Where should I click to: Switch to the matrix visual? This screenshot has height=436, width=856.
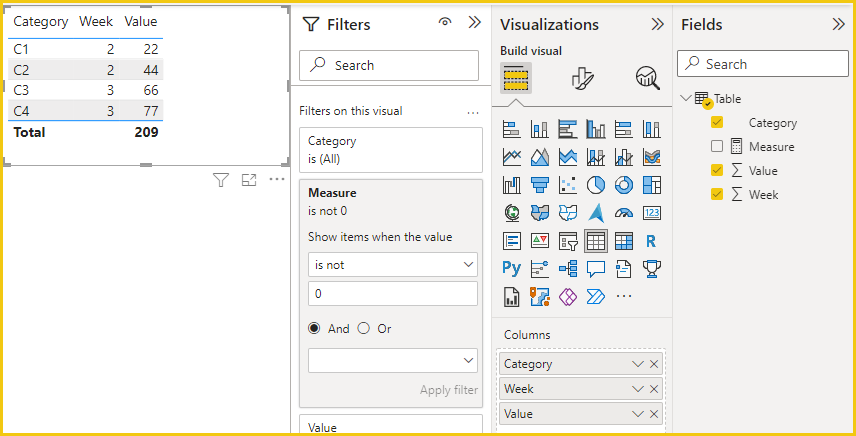pos(624,241)
